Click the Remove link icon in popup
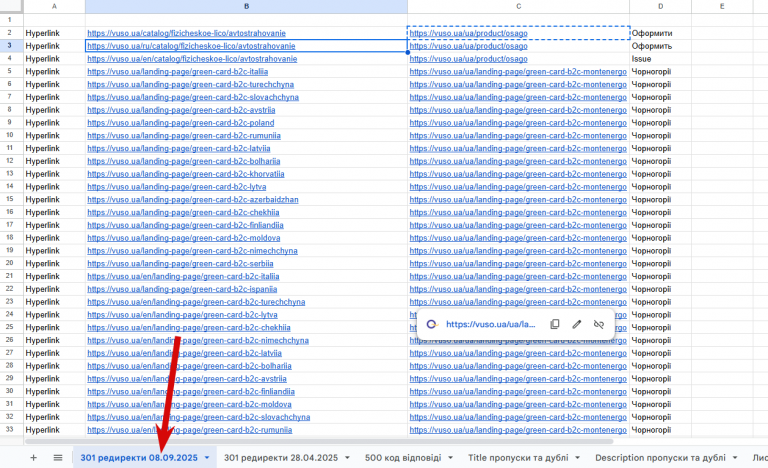 (599, 324)
